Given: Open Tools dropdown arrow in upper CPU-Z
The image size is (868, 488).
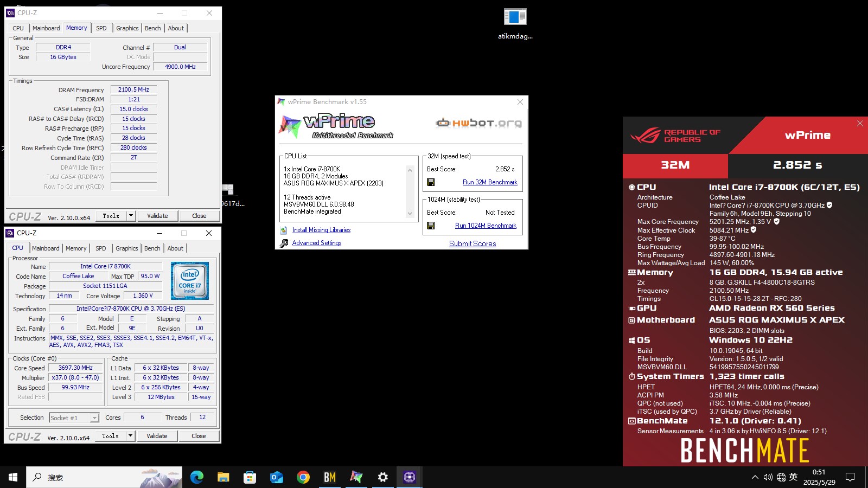Looking at the screenshot, I should click(x=131, y=216).
